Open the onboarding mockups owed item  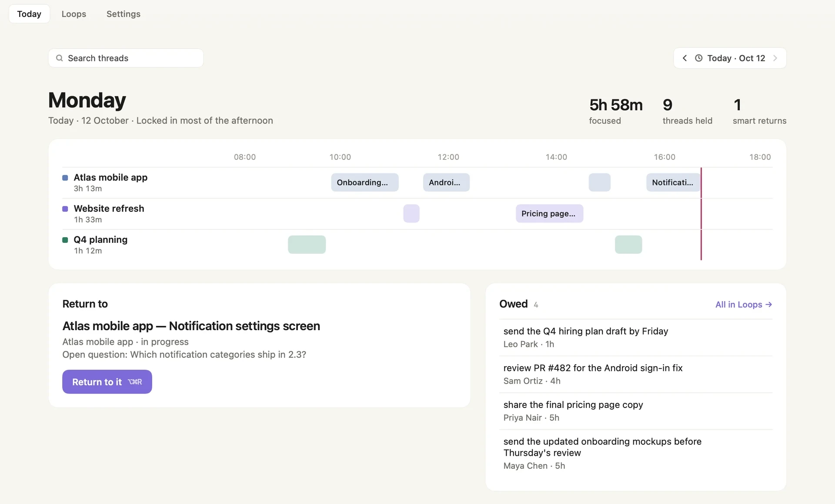636,454
